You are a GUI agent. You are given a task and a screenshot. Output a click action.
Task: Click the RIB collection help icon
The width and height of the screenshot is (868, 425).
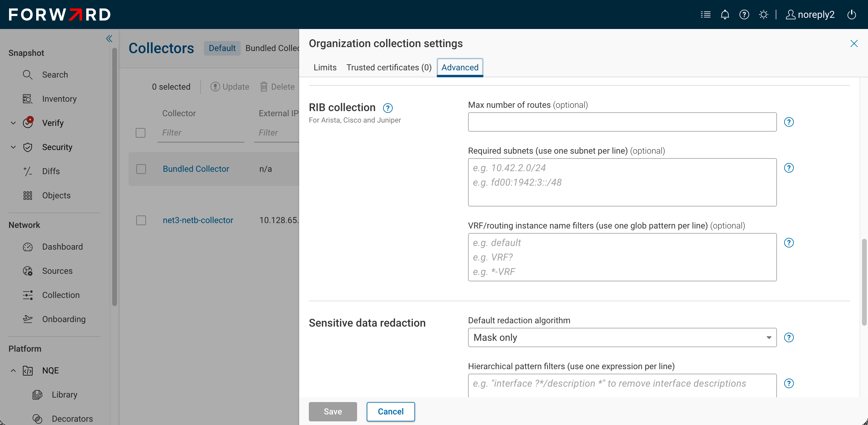388,108
